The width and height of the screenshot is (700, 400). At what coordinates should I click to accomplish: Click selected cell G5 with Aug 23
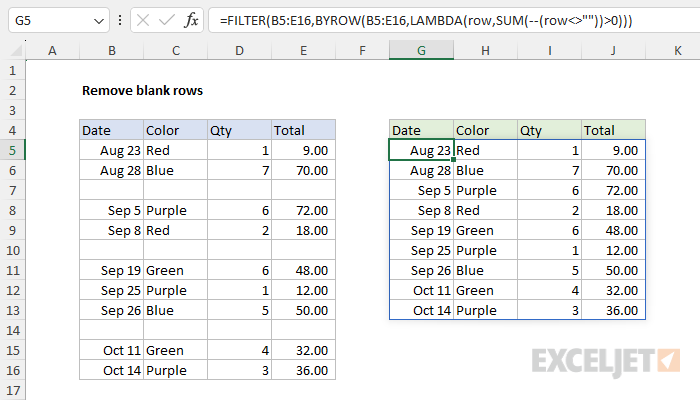[x=421, y=150]
